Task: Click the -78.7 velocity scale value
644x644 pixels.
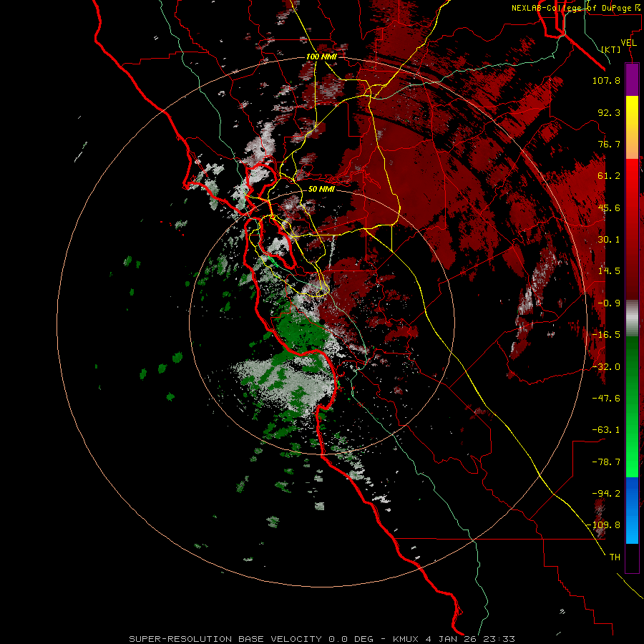Action: [x=606, y=462]
